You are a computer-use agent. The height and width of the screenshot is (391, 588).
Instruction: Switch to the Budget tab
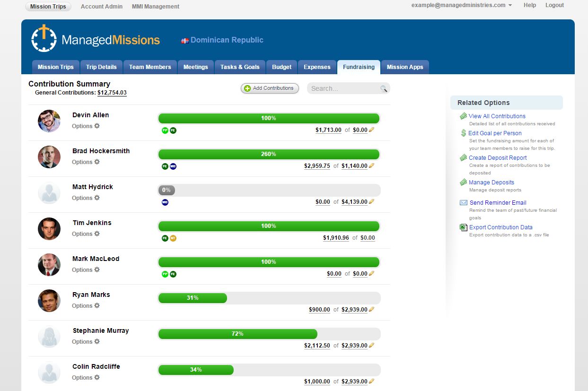pyautogui.click(x=281, y=67)
